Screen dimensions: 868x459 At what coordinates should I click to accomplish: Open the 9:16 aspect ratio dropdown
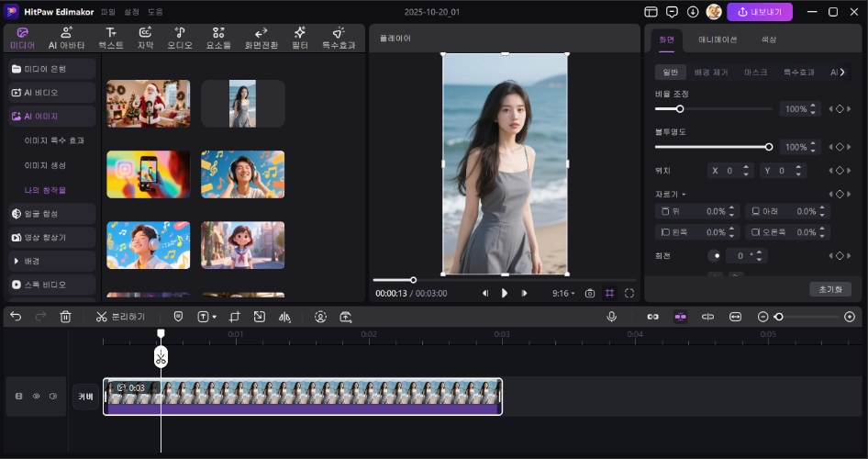[563, 294]
